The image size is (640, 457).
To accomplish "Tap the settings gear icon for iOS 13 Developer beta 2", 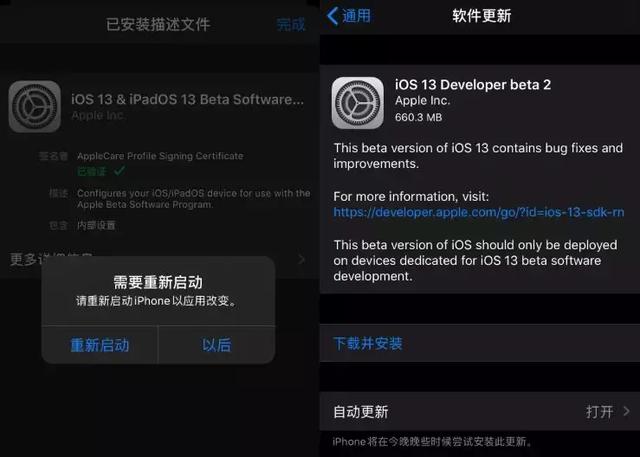I will click(x=358, y=103).
